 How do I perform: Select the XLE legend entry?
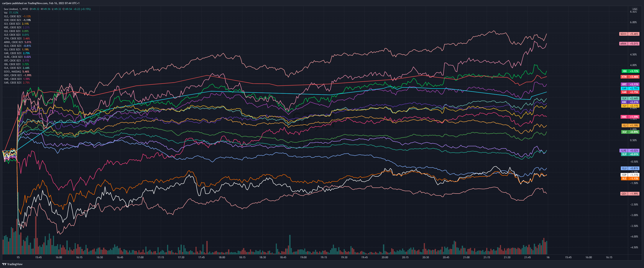[17, 16]
